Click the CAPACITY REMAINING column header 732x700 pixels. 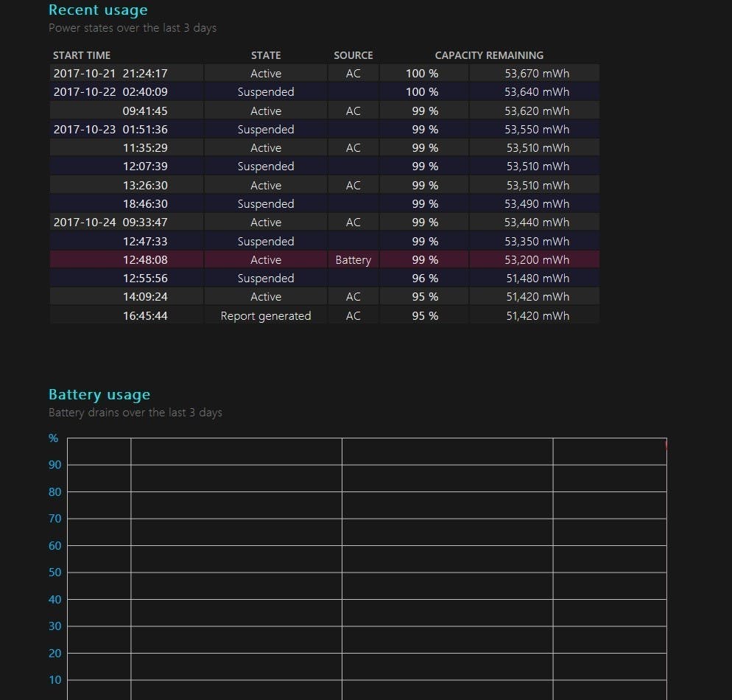[489, 55]
